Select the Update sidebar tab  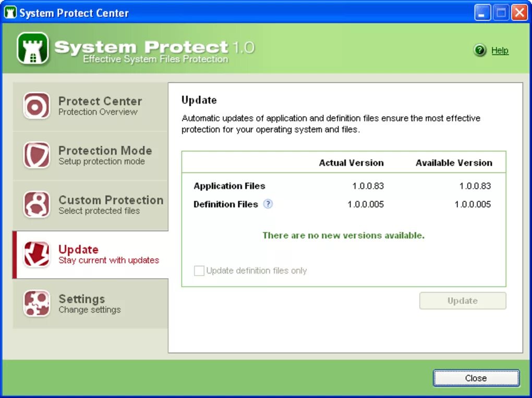91,255
